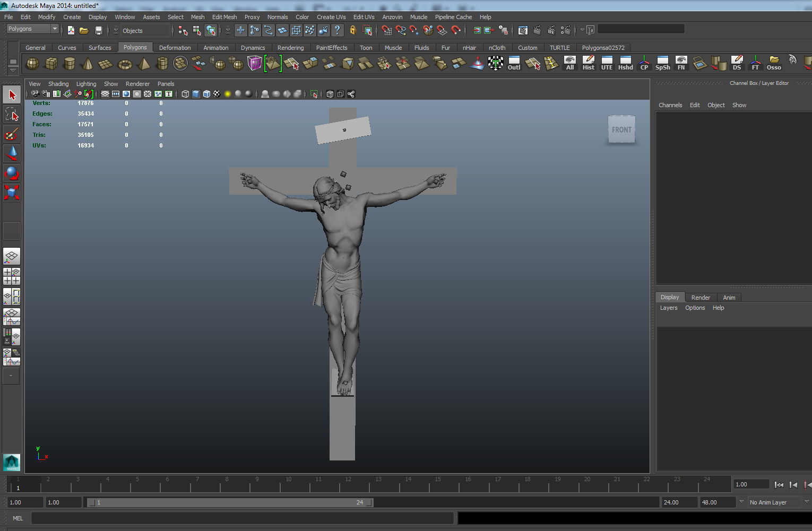Screen dimensions: 812x531
Task: Create a polygon cone from the shelf
Action: [x=88, y=64]
